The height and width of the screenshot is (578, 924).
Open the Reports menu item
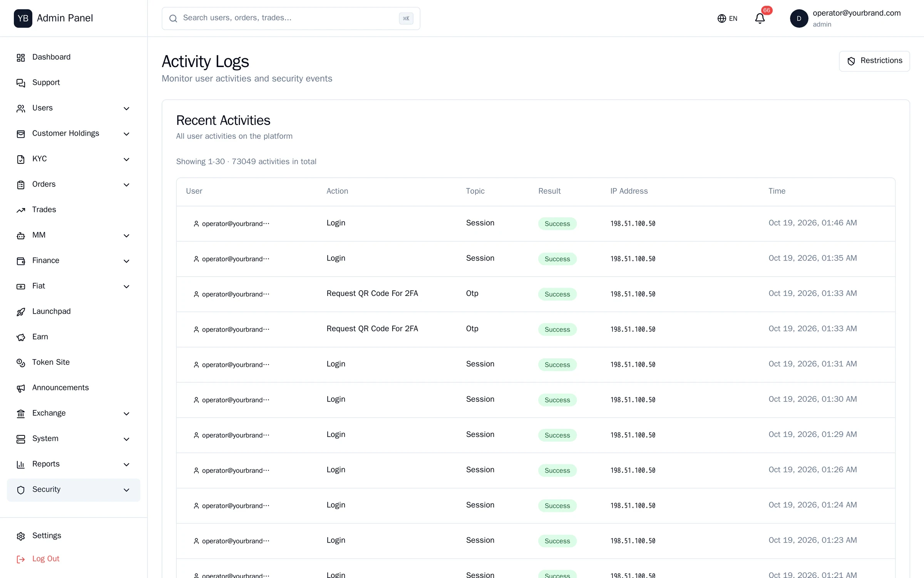[x=74, y=465]
